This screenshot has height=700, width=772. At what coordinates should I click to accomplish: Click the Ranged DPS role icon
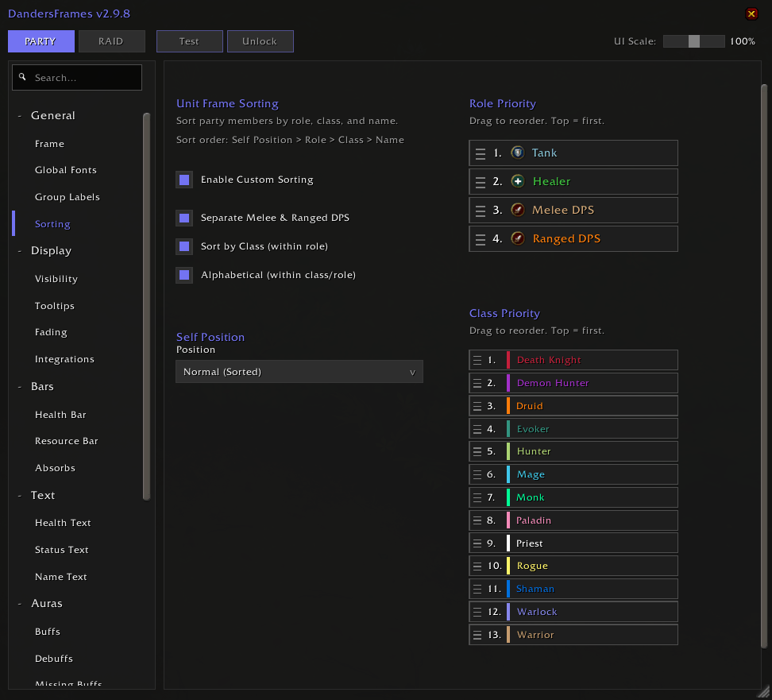pyautogui.click(x=518, y=238)
